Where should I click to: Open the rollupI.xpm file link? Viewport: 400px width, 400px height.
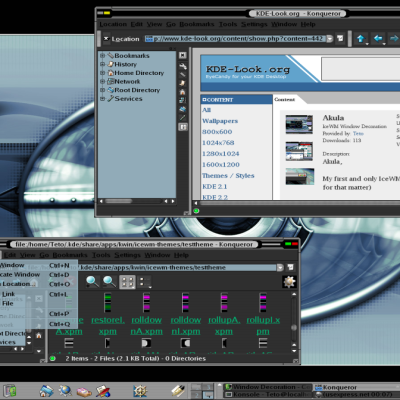point(263,326)
